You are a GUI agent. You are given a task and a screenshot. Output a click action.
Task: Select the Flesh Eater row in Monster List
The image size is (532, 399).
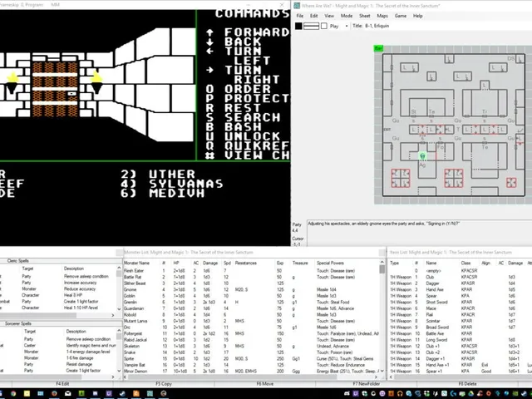click(x=251, y=271)
